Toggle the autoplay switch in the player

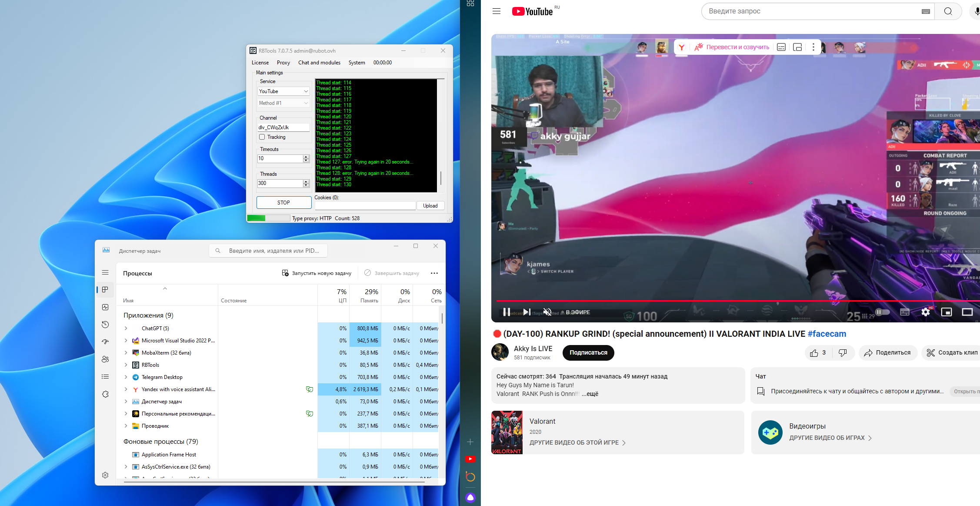pyautogui.click(x=882, y=312)
